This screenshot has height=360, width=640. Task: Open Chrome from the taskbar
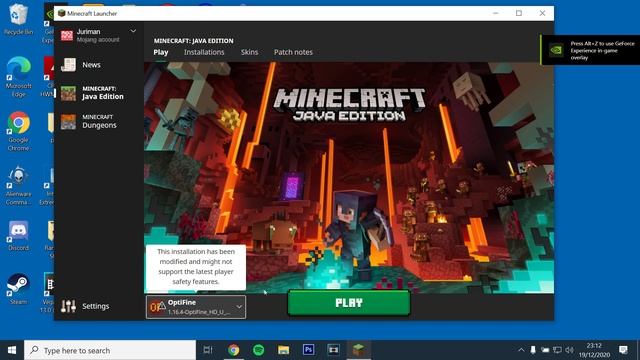(233, 350)
